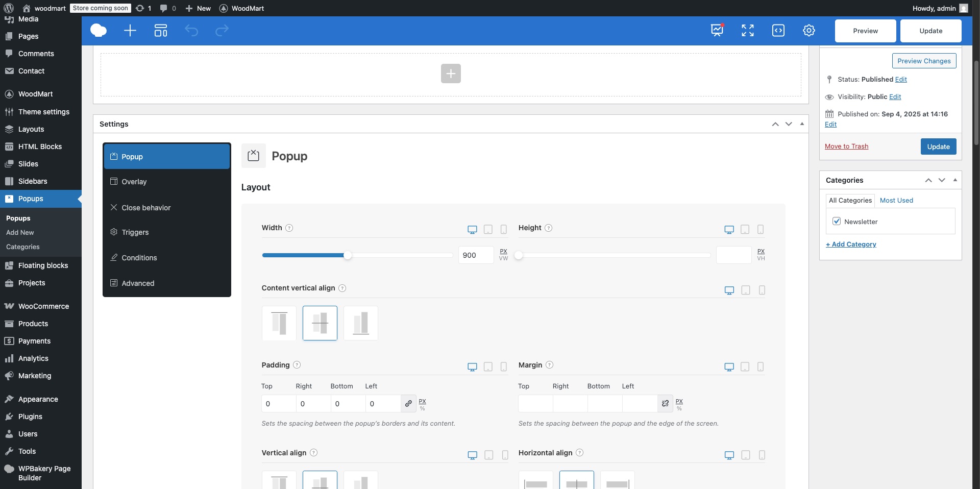
Task: Click the Width slider handle
Action: [x=348, y=255]
